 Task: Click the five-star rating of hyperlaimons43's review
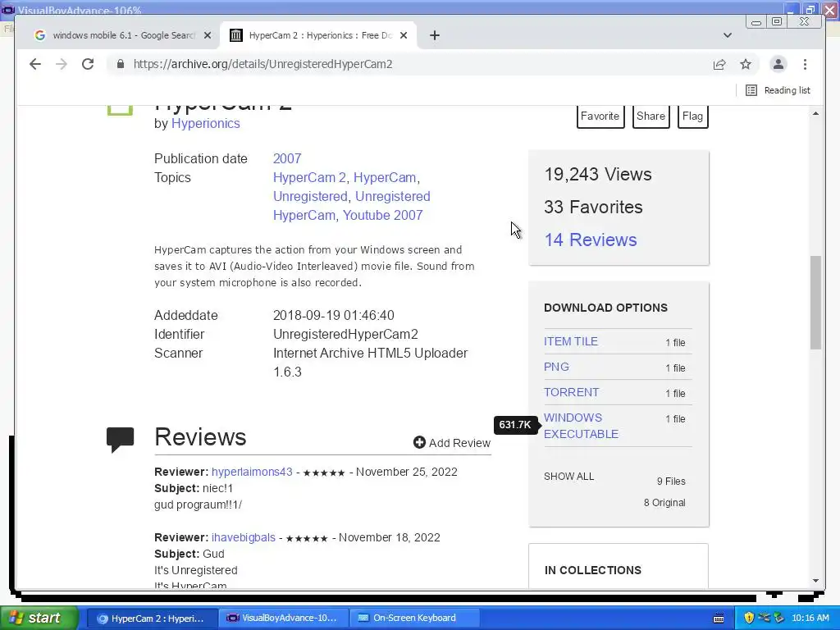[x=324, y=472]
